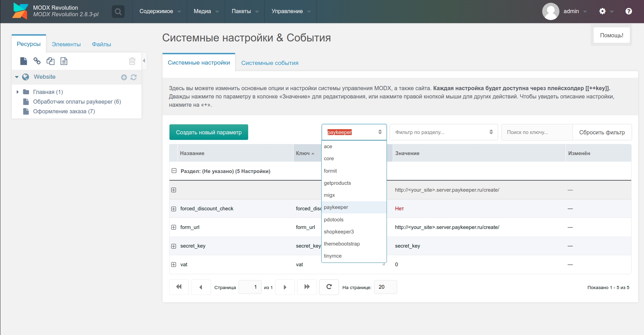Collapse the 'Раздел: (Не указано)' group
Image resolution: width=644 pixels, height=335 pixels.
(174, 171)
